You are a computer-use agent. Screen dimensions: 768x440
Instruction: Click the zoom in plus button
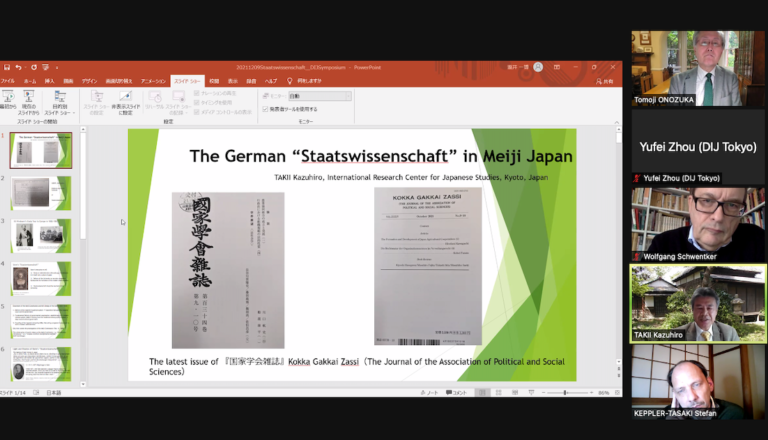(x=591, y=392)
